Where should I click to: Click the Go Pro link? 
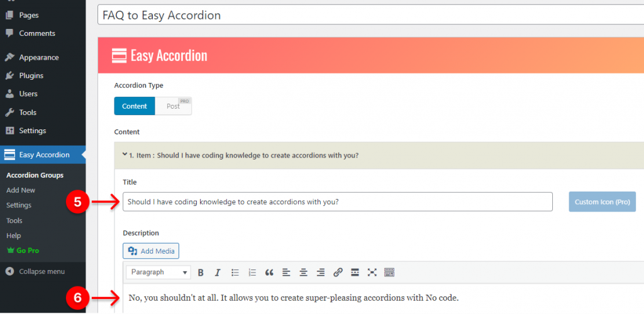click(x=28, y=251)
